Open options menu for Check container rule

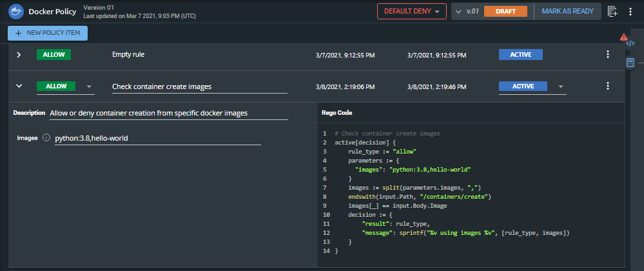pos(607,86)
